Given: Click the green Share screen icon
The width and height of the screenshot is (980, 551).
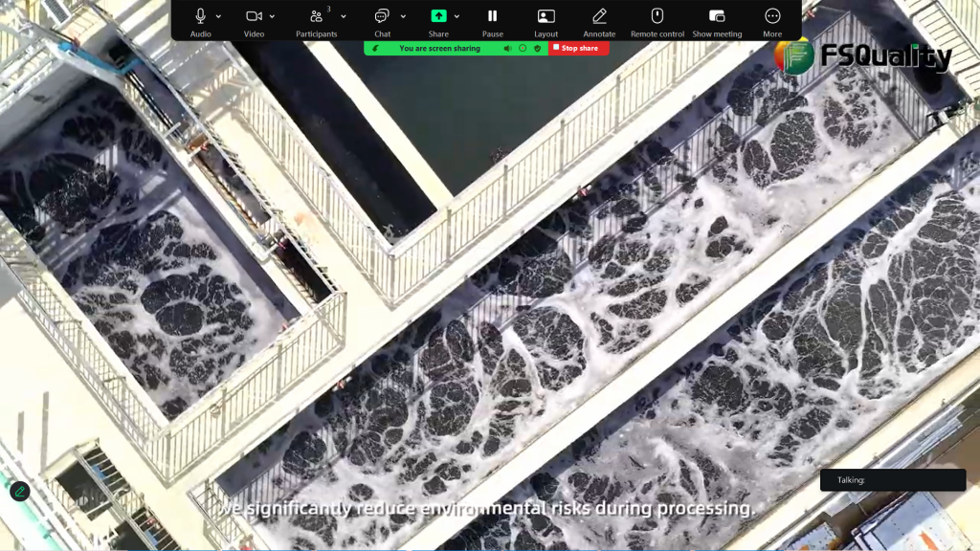Looking at the screenshot, I should (x=438, y=16).
